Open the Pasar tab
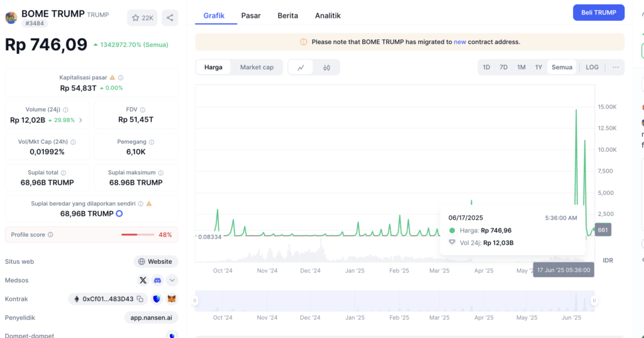Viewport: 644px width, 338px height. (x=251, y=16)
